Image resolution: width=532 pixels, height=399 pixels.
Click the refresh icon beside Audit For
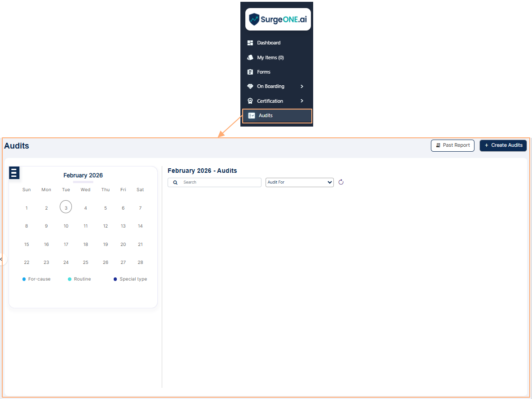(x=341, y=182)
